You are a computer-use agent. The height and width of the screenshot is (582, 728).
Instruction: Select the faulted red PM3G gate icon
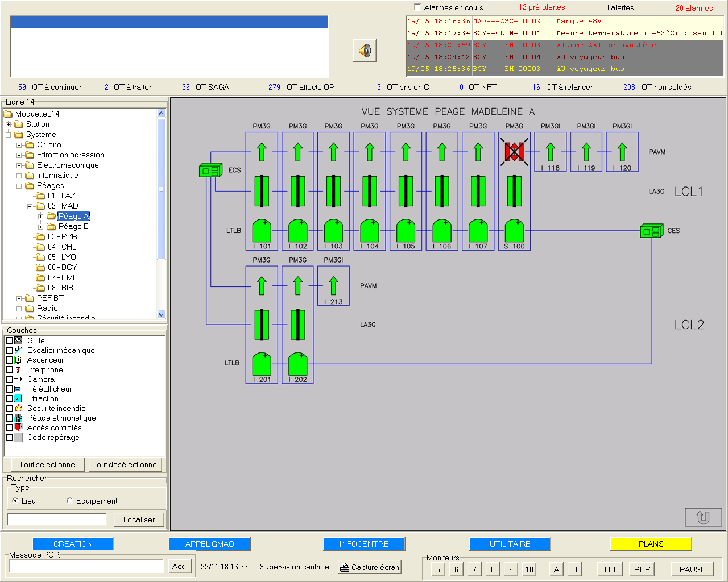click(x=514, y=152)
